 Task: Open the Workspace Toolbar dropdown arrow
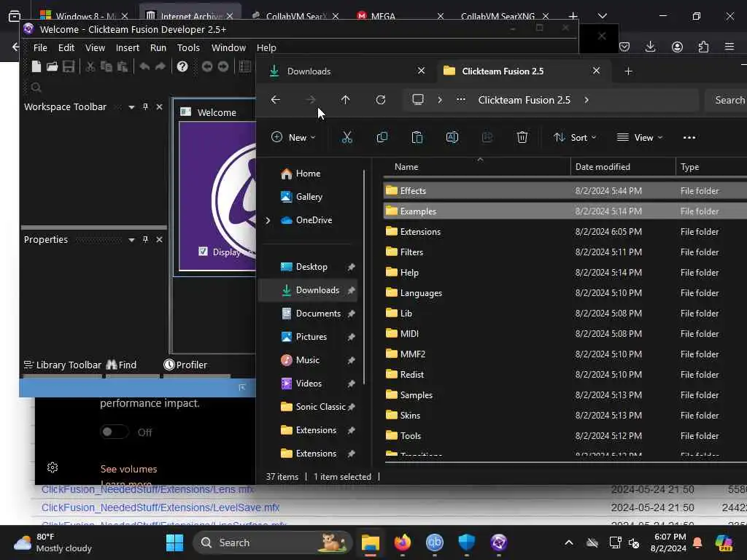coord(131,107)
